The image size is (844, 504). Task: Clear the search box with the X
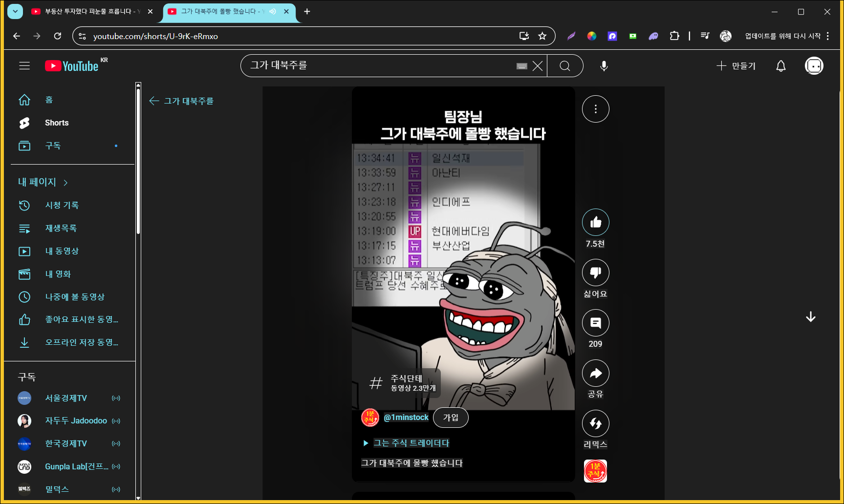(x=537, y=66)
